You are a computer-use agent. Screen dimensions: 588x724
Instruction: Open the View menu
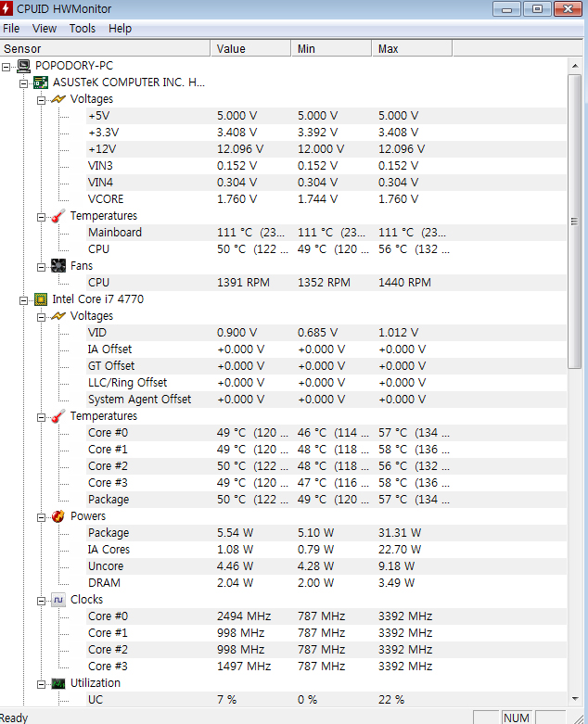click(x=45, y=29)
